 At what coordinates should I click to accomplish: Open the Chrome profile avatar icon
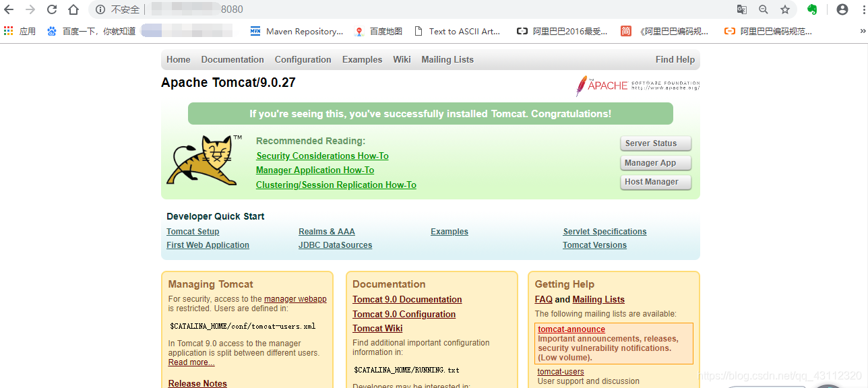click(x=842, y=9)
